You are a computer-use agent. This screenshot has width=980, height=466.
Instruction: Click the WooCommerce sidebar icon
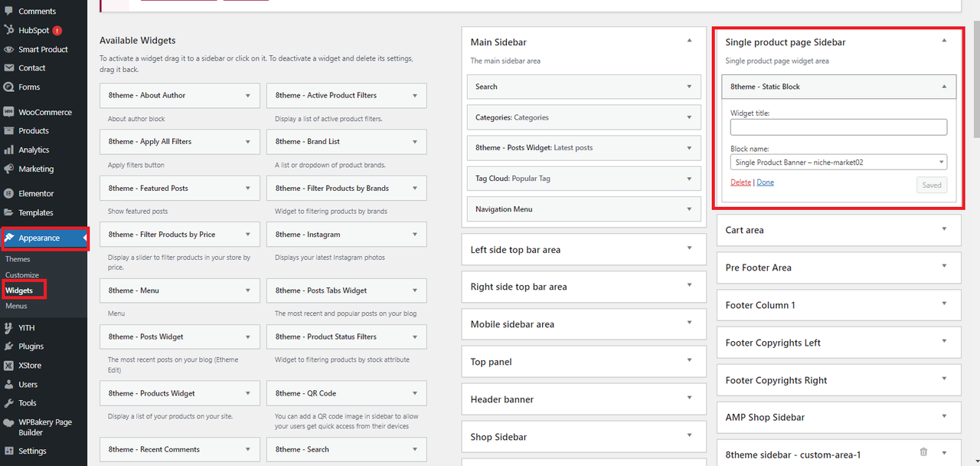[x=8, y=112]
